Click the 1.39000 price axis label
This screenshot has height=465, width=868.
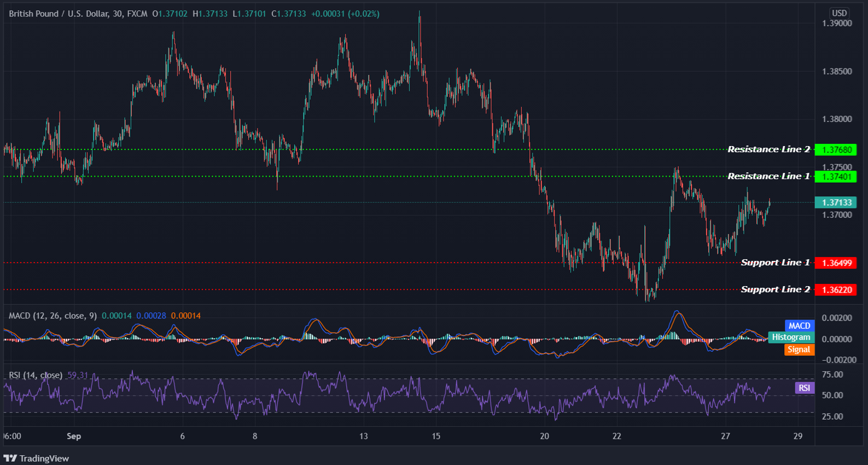click(x=837, y=24)
